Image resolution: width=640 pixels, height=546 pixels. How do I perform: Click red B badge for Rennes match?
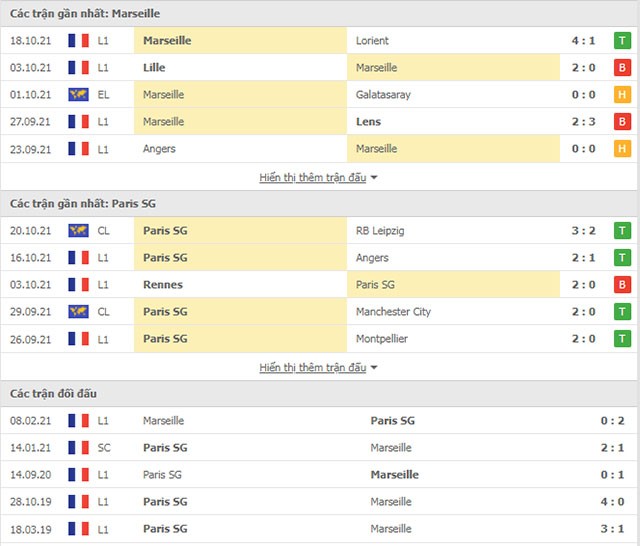[622, 284]
